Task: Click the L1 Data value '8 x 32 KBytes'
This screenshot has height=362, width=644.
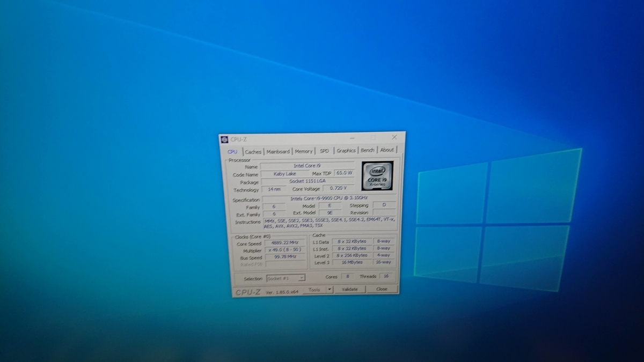Action: [352, 241]
